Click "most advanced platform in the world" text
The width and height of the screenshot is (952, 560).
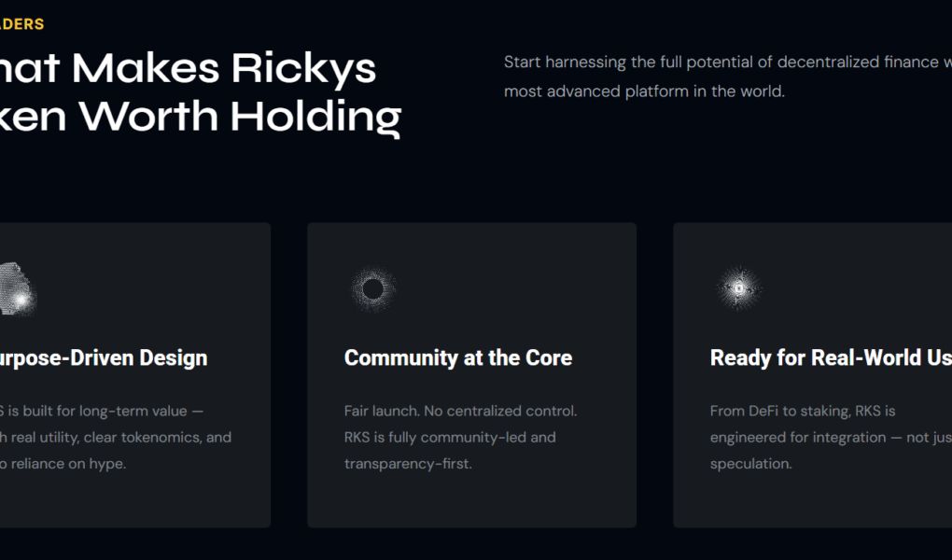[x=644, y=91]
